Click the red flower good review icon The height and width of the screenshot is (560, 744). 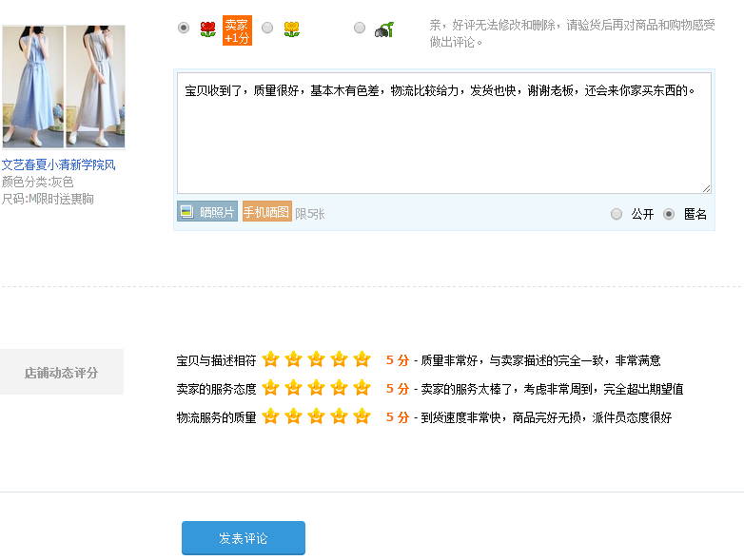coord(207,29)
